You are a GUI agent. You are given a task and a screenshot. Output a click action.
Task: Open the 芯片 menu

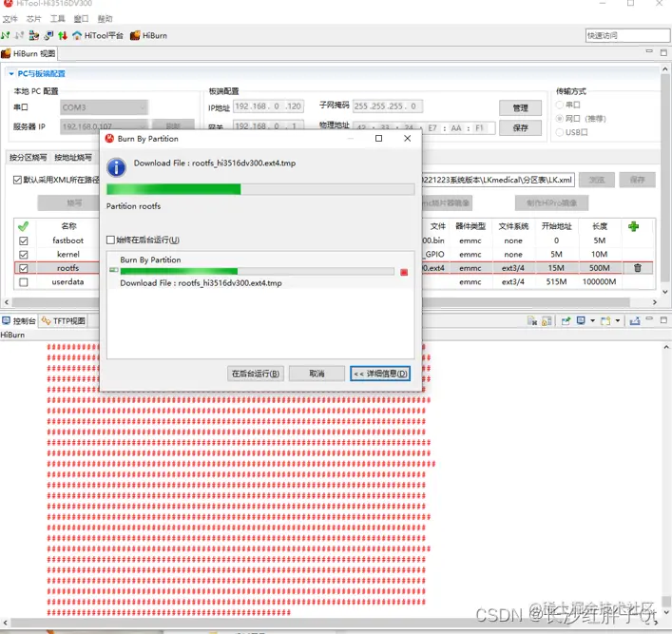[x=33, y=18]
